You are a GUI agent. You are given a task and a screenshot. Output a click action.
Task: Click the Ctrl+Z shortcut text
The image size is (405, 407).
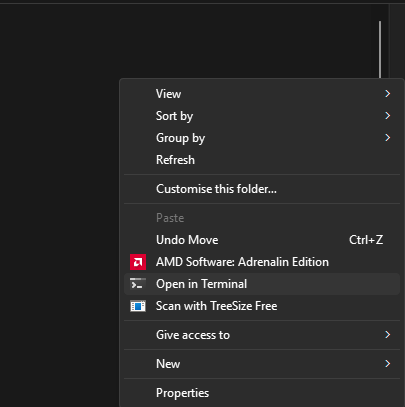click(x=366, y=240)
